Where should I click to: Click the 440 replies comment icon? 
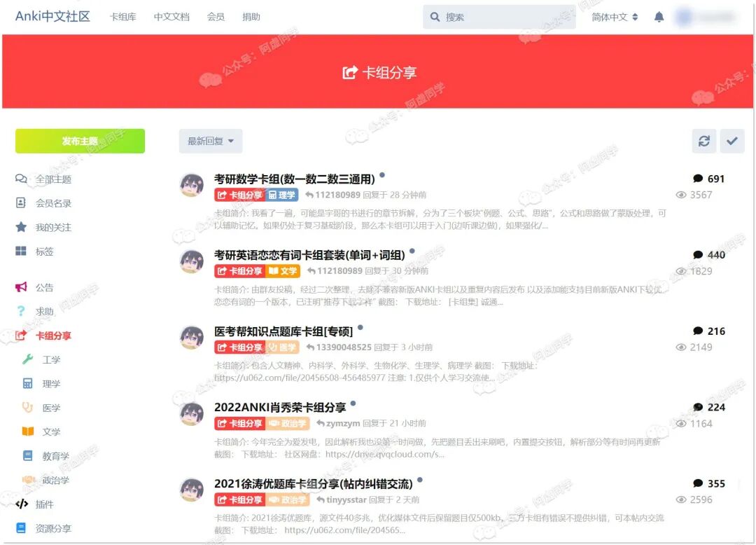698,255
